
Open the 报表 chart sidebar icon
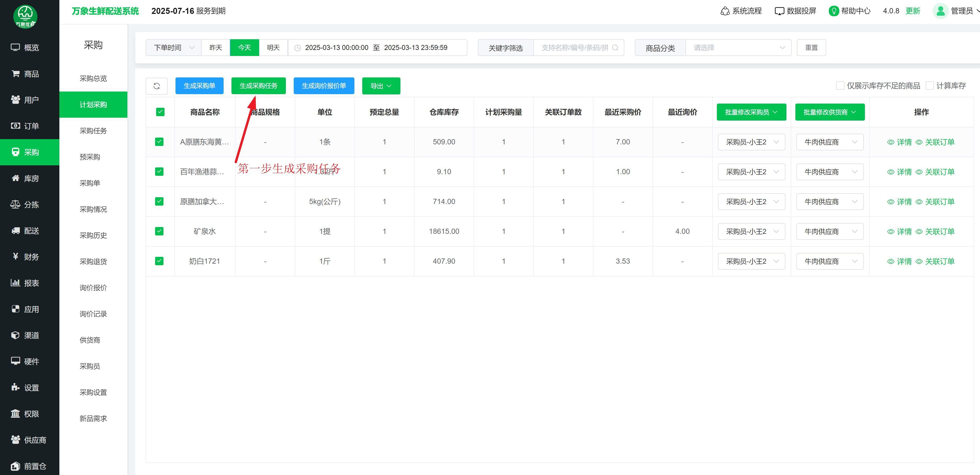point(15,283)
